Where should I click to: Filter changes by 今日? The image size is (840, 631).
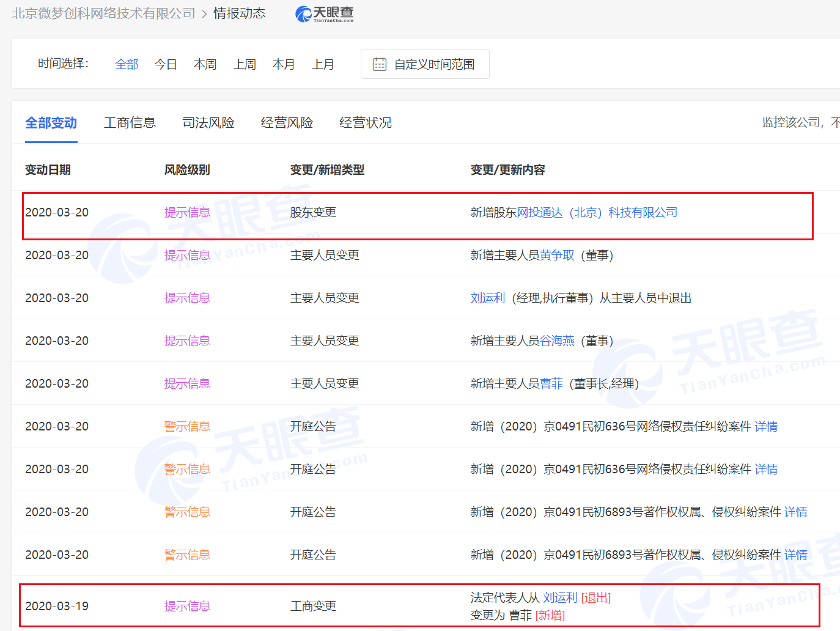click(x=166, y=64)
